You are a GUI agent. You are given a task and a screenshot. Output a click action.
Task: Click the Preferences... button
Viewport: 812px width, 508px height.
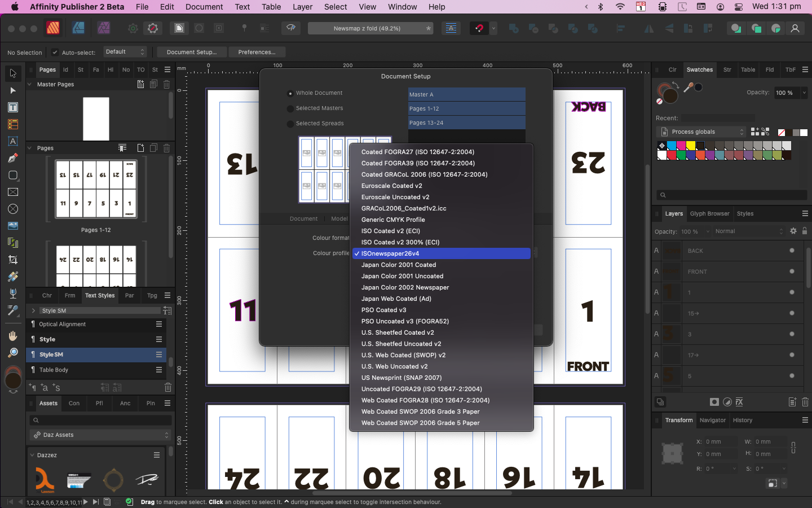[257, 52]
